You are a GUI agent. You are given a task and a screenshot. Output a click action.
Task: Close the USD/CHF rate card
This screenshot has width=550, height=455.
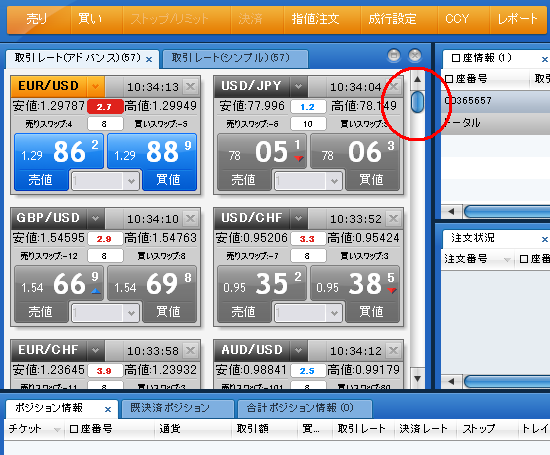point(394,218)
